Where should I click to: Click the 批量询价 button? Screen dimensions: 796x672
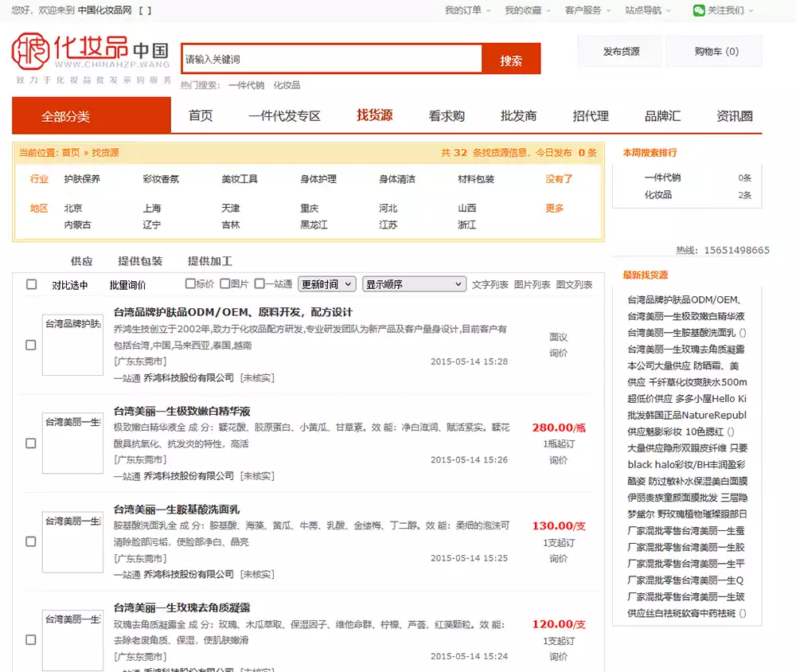(x=127, y=285)
